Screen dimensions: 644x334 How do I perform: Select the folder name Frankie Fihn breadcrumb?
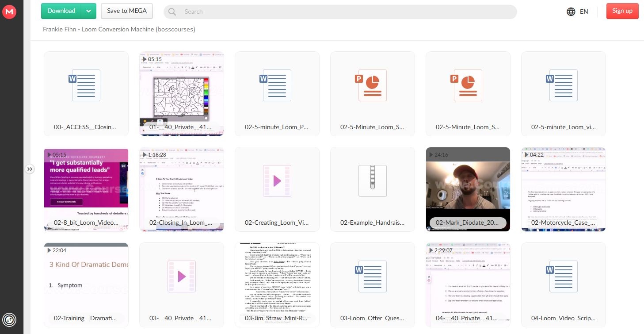(119, 29)
